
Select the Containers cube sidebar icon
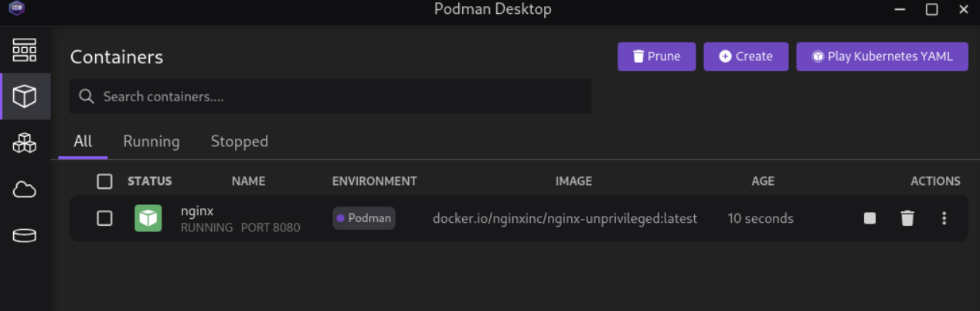tap(25, 97)
